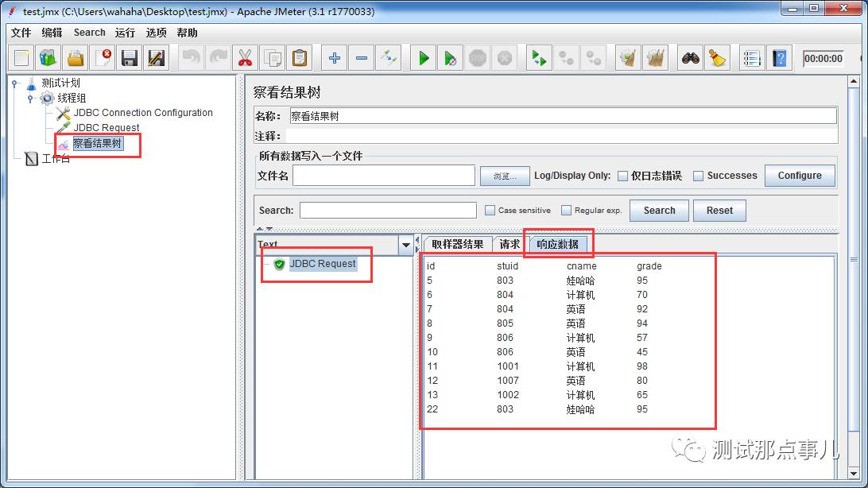Screen dimensions: 868x488
Task: Enable the 仅日志错误 checkbox
Action: (622, 176)
